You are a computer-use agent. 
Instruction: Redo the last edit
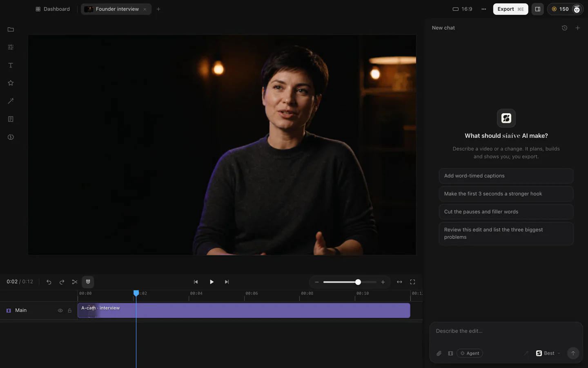coord(62,282)
